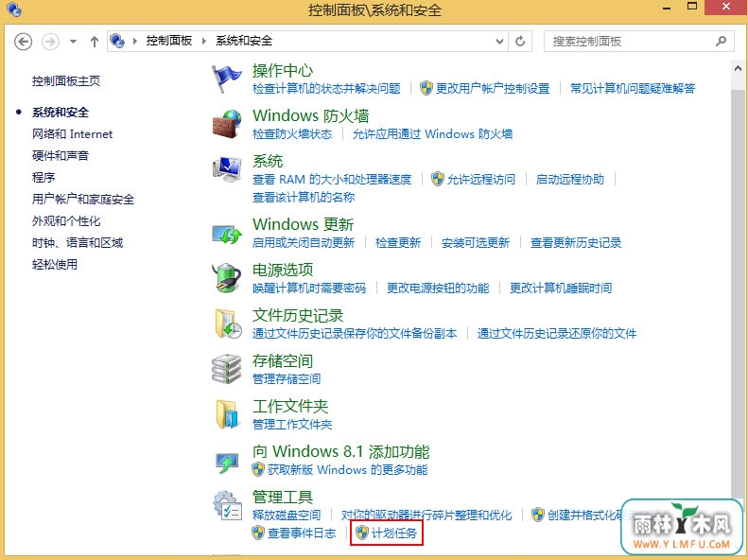
Task: Click 检查更新 link
Action: [x=398, y=243]
